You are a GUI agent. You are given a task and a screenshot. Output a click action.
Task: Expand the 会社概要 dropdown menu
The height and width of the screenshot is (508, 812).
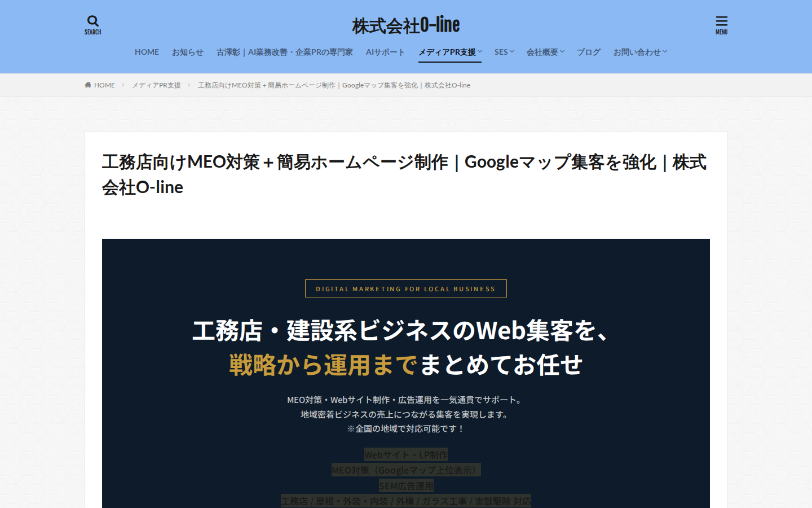point(545,52)
